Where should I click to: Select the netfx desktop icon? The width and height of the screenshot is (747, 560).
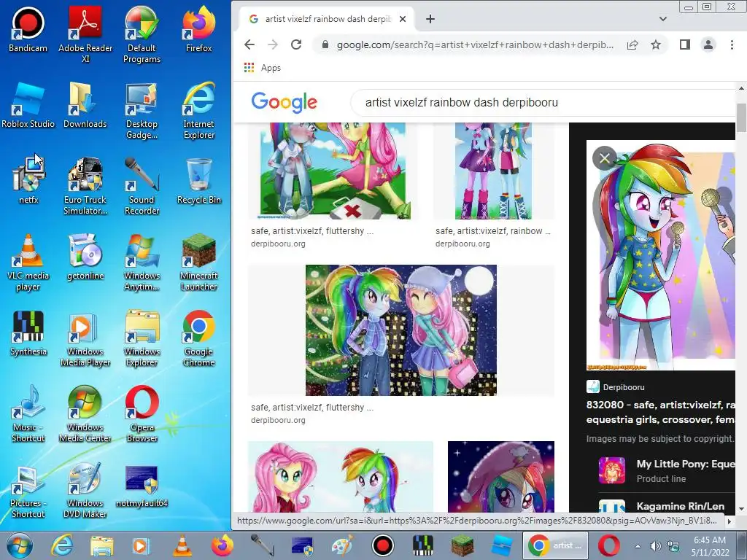pyautogui.click(x=28, y=181)
